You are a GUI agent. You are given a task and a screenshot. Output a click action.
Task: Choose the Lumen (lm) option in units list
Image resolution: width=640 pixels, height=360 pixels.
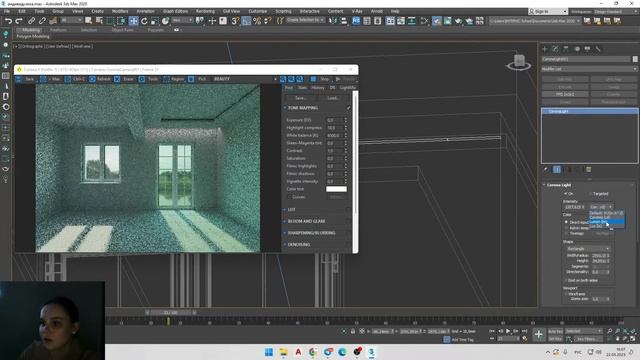click(606, 222)
